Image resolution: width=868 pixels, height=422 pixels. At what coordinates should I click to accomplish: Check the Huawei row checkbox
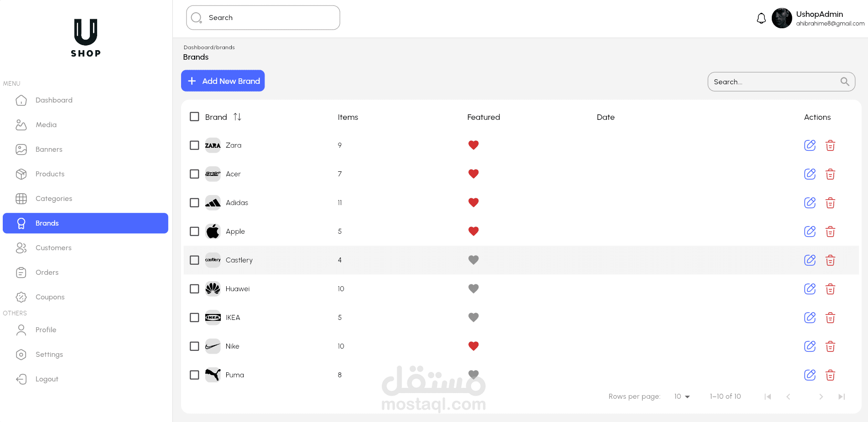pyautogui.click(x=194, y=289)
